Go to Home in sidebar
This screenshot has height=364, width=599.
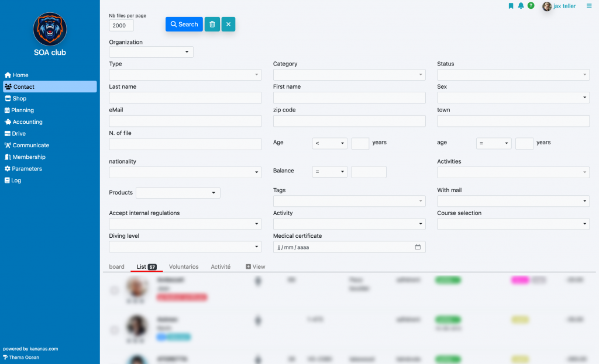[x=16, y=75]
